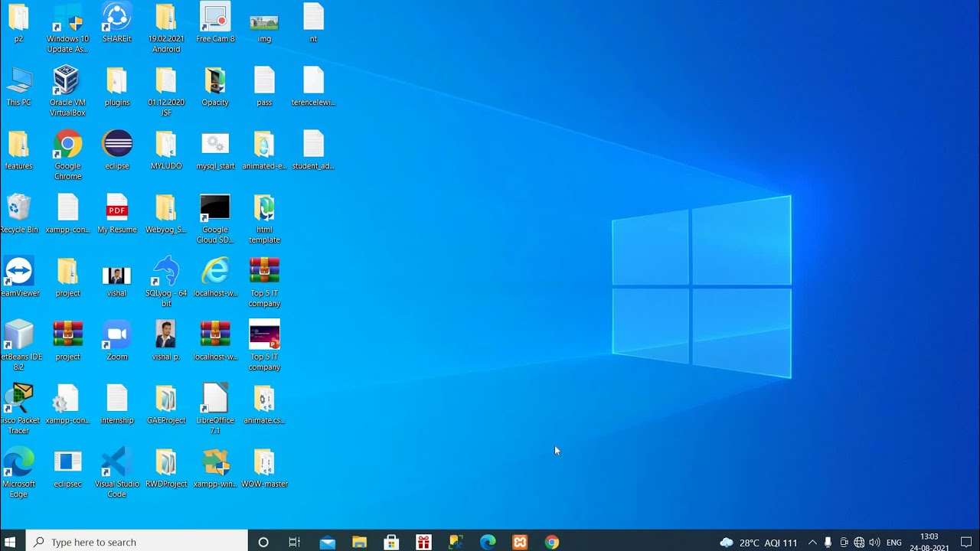Viewport: 980px width, 551px height.
Task: Select the internship text file
Action: (x=116, y=399)
